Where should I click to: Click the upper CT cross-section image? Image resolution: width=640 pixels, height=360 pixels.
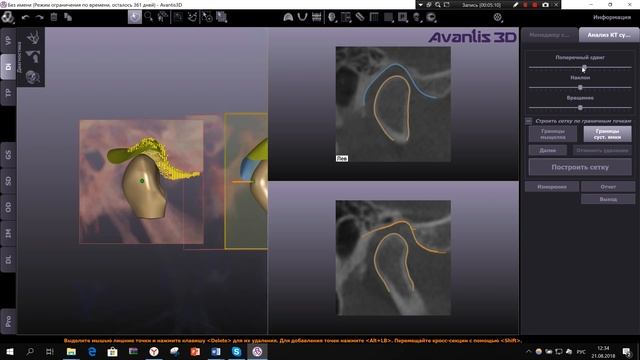[x=393, y=104]
